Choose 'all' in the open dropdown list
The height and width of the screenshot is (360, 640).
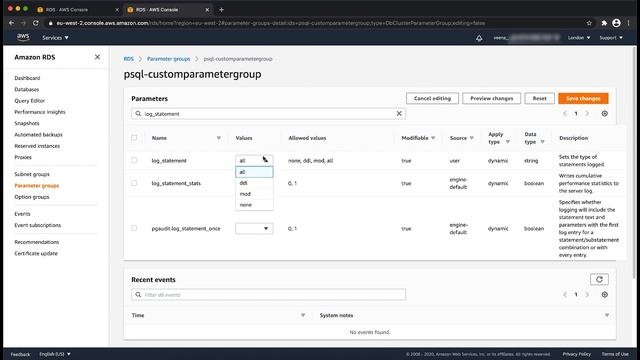pos(254,172)
